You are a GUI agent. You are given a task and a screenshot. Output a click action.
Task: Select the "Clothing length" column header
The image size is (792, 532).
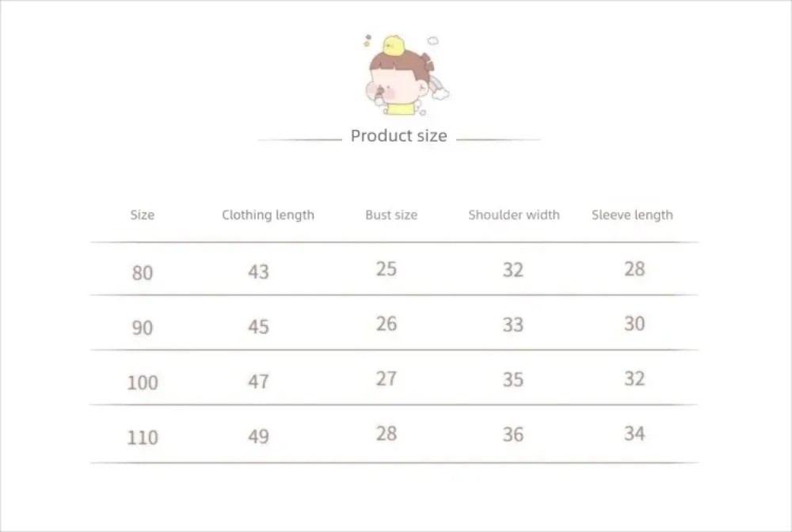coord(268,215)
